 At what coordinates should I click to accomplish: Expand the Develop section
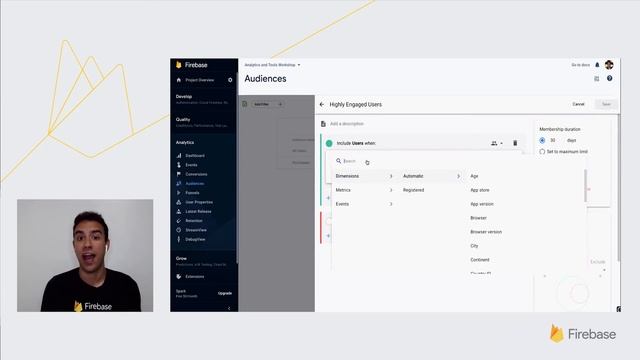203,99
